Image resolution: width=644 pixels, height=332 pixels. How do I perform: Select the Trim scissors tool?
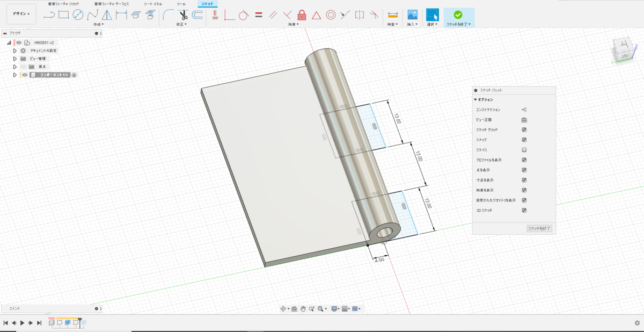tap(183, 15)
